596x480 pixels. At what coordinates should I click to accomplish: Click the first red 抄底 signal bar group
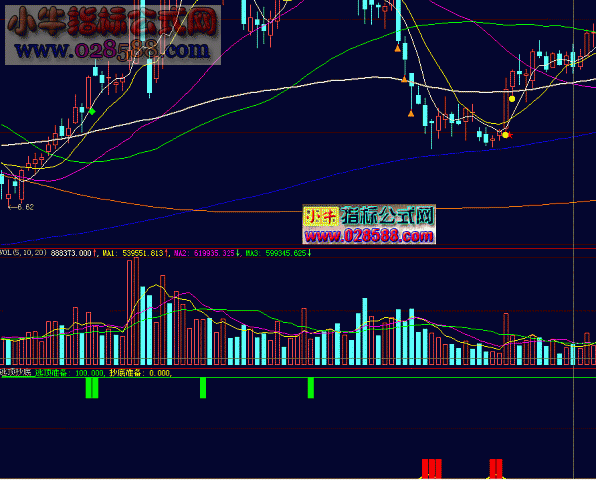[432, 469]
